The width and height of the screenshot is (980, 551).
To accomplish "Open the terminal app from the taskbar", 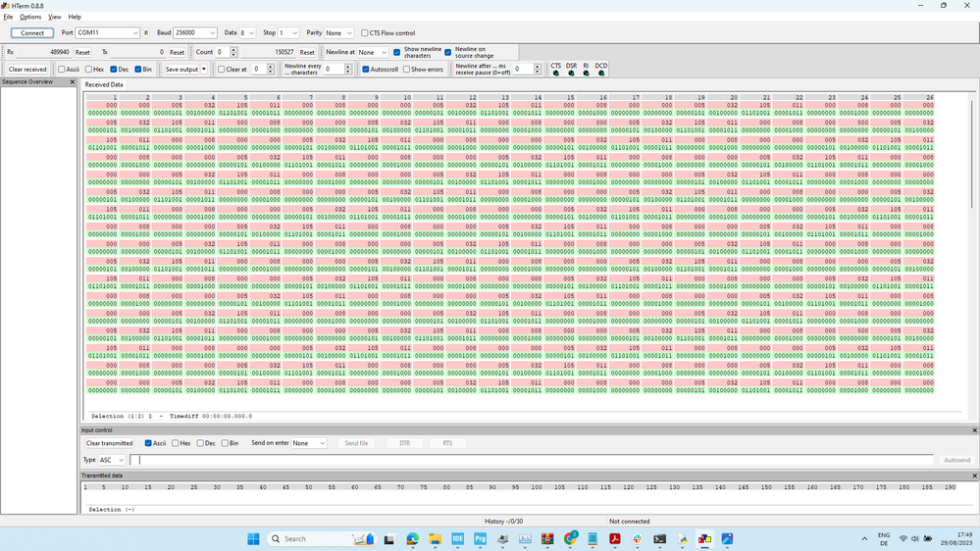I will 660,538.
